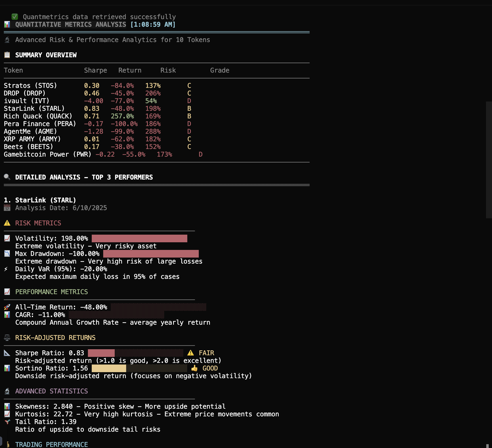The image size is (492, 448).
Task: Select the bar chart icon beside QUANTITATIVE METRICS ANALYSIS
Action: click(x=7, y=25)
